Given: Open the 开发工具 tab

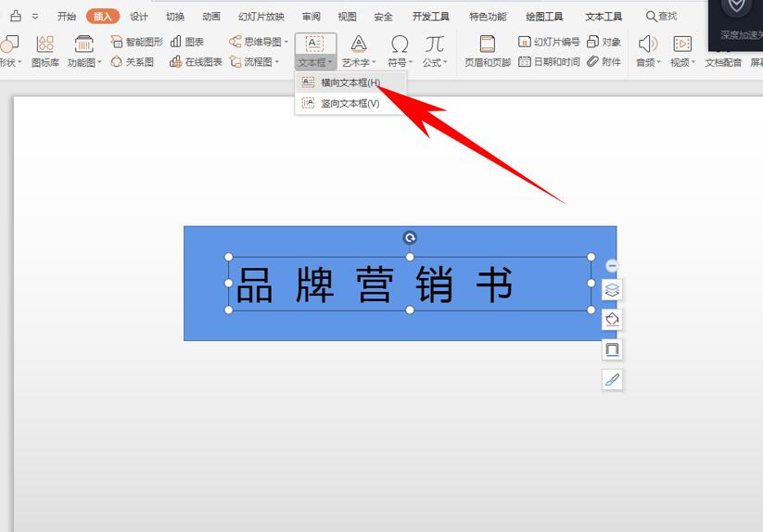Looking at the screenshot, I should [431, 17].
